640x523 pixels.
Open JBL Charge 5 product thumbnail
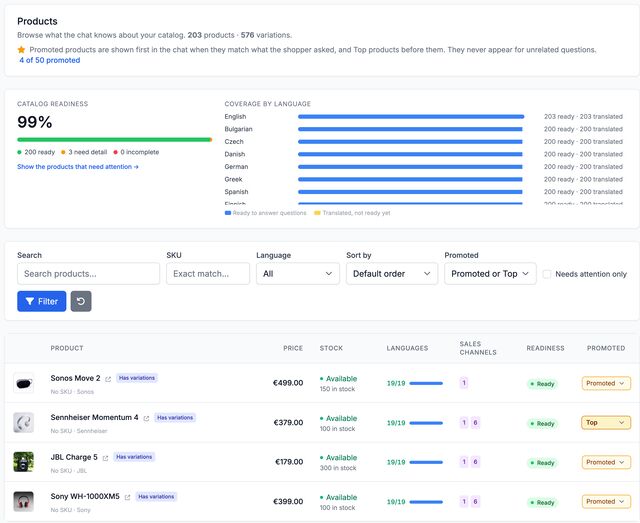point(24,462)
